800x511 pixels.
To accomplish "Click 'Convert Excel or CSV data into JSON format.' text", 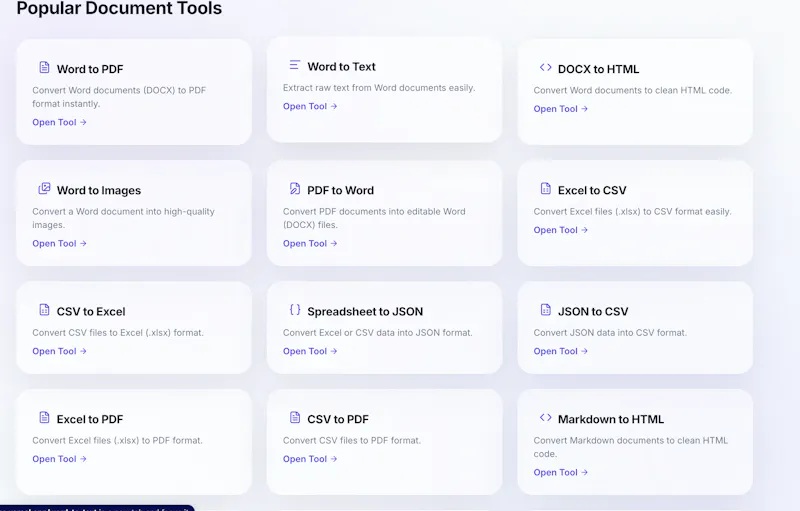I will 378,333.
